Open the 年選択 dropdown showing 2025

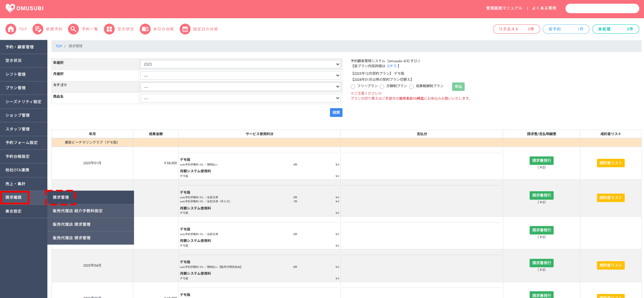click(x=241, y=64)
